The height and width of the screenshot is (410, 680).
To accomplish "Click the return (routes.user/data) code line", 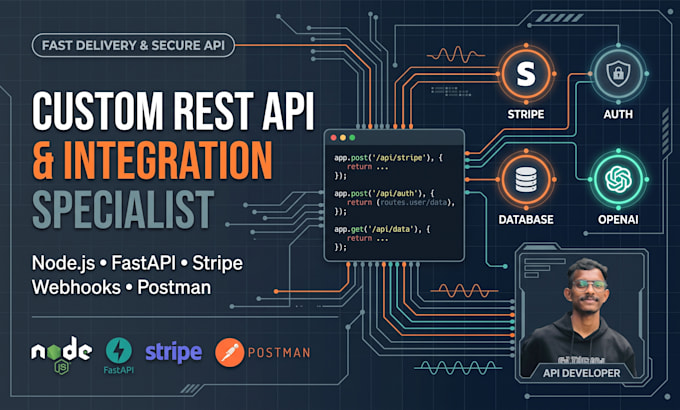I will (401, 203).
